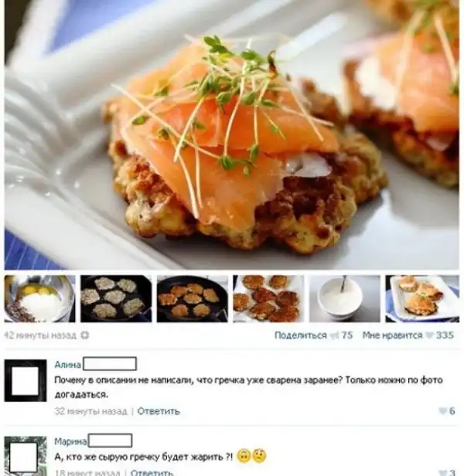Open the thumbnail of finished plated fritters
Viewport: 464px width, 476px height.
[x=422, y=299]
